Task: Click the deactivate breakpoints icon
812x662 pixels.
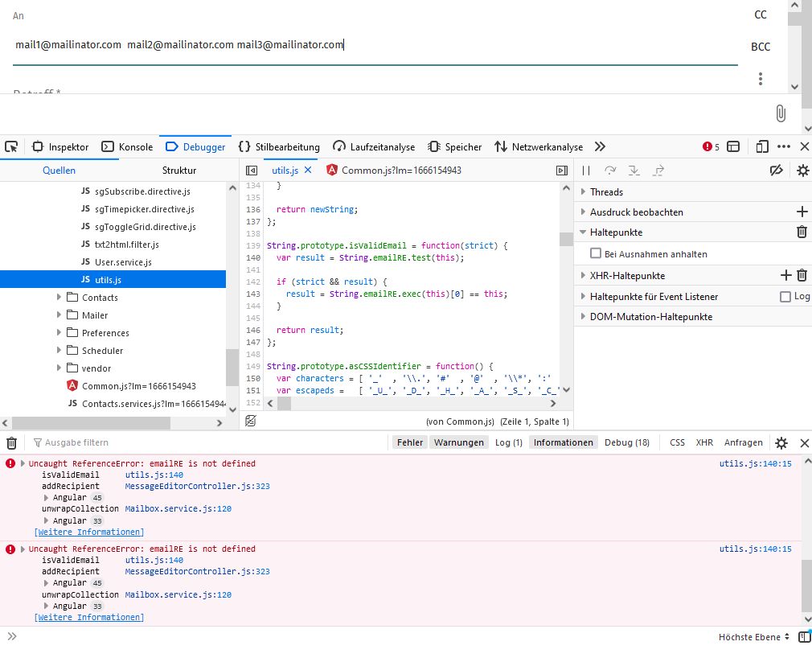Action: (776, 171)
